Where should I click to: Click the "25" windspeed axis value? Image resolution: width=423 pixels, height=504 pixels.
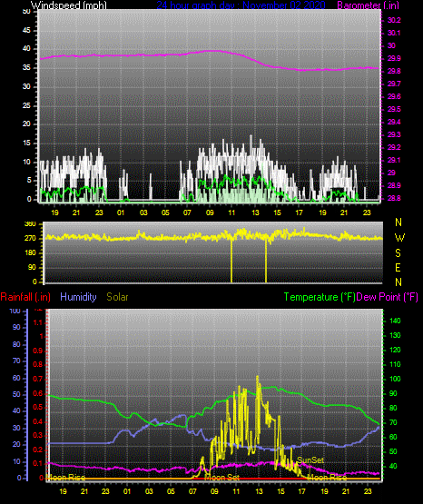tap(26, 105)
